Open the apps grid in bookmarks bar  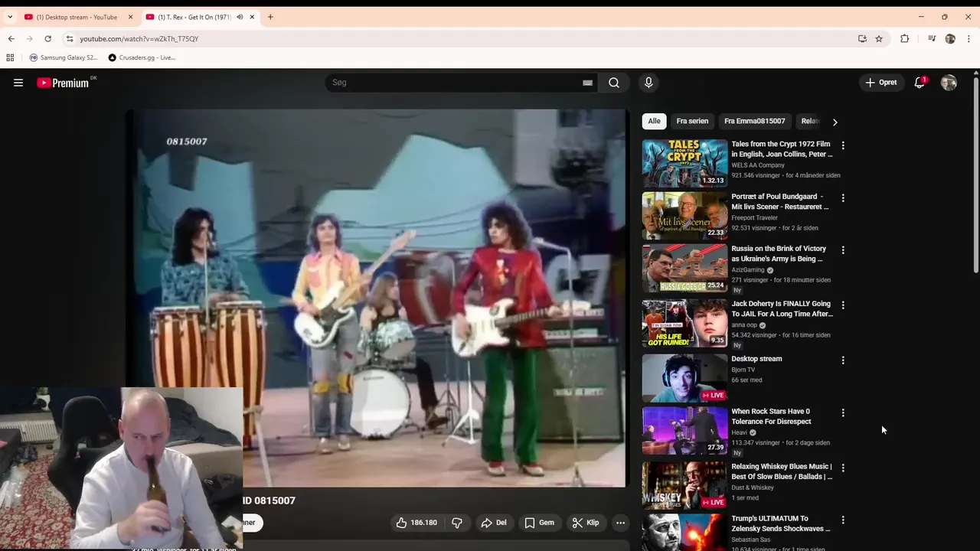(10, 57)
